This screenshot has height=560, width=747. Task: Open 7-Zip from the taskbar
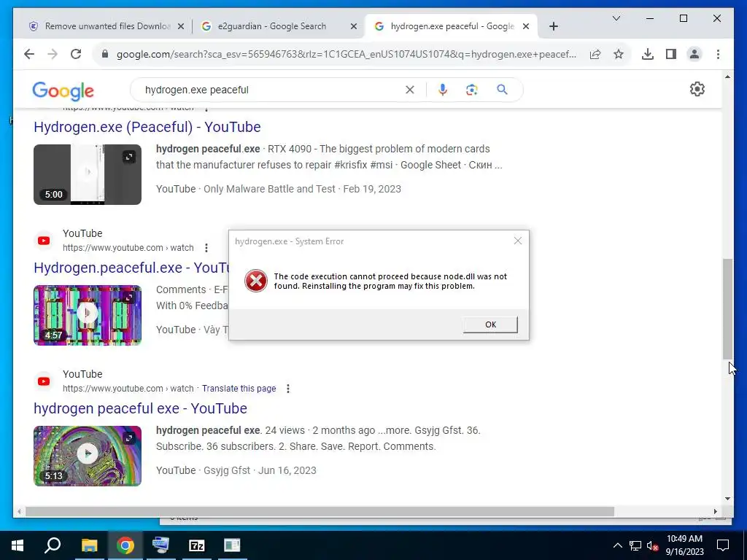[196, 545]
